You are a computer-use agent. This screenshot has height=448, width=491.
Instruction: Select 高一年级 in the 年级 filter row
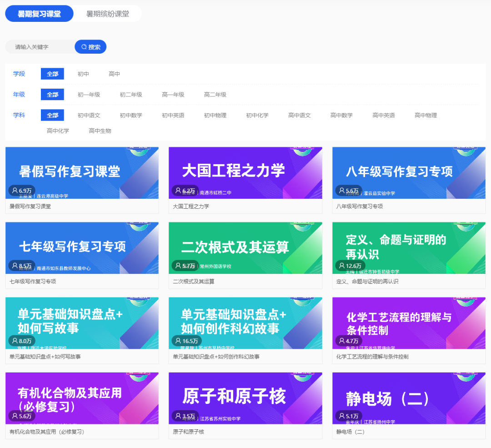point(172,94)
